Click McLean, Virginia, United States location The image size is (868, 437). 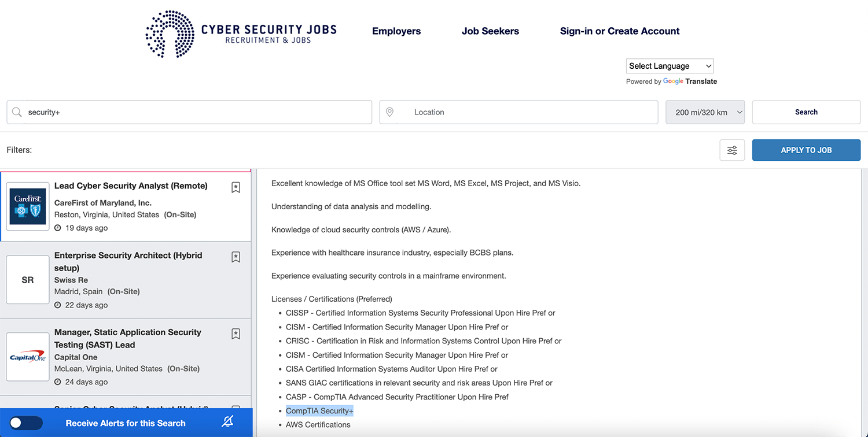(x=108, y=369)
